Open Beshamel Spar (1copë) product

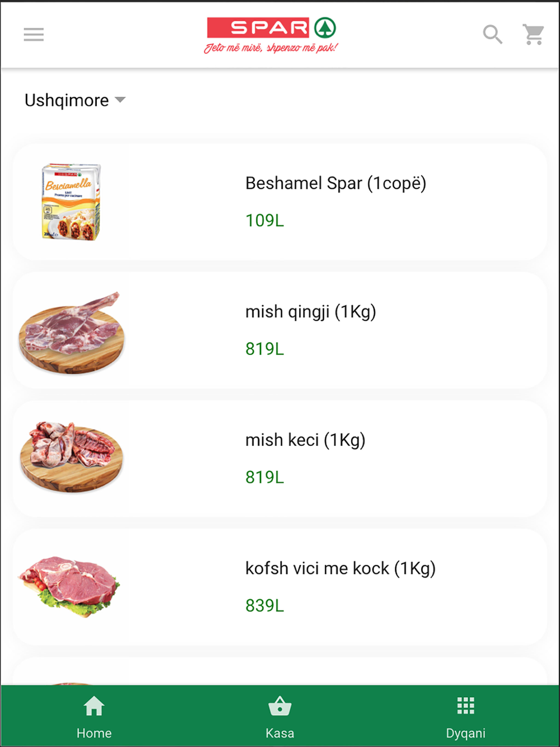pyautogui.click(x=280, y=202)
